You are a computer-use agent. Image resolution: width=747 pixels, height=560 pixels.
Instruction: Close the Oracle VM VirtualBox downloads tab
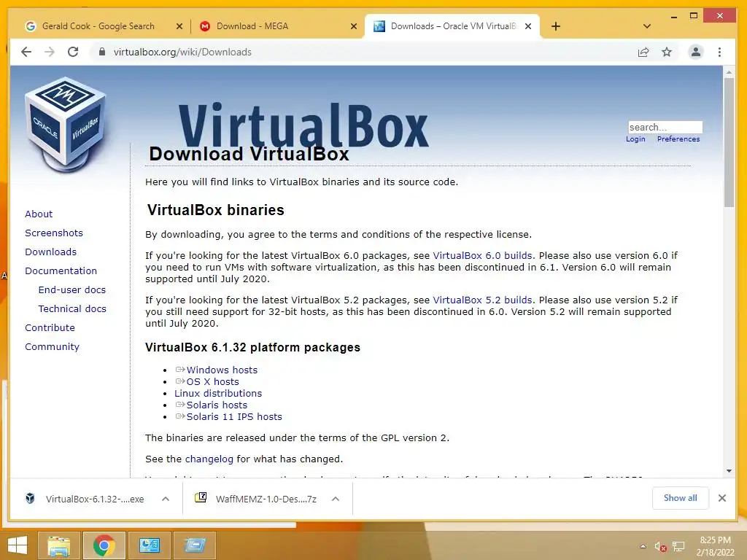pyautogui.click(x=528, y=26)
